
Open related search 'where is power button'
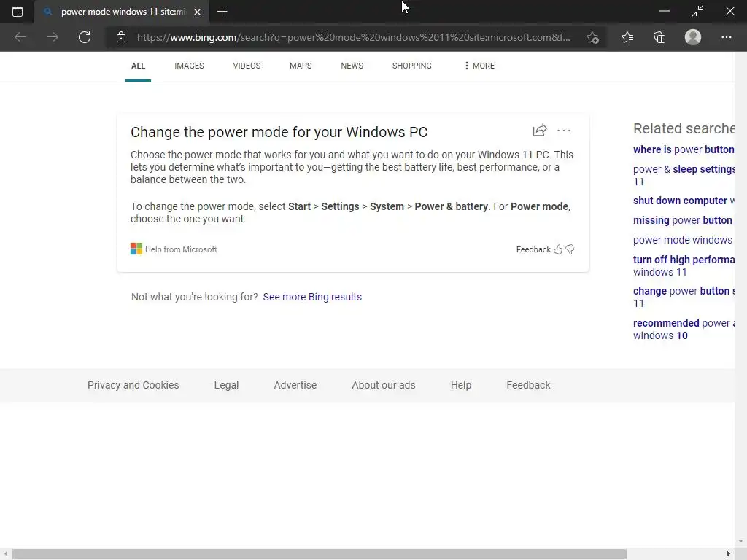tap(684, 149)
